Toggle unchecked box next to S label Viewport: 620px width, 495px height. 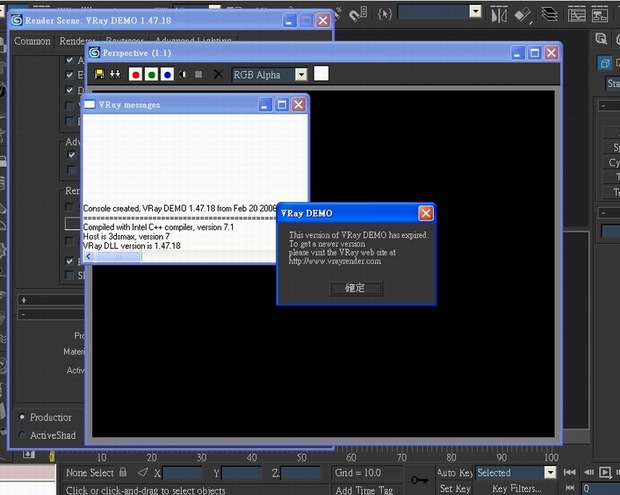pos(70,275)
